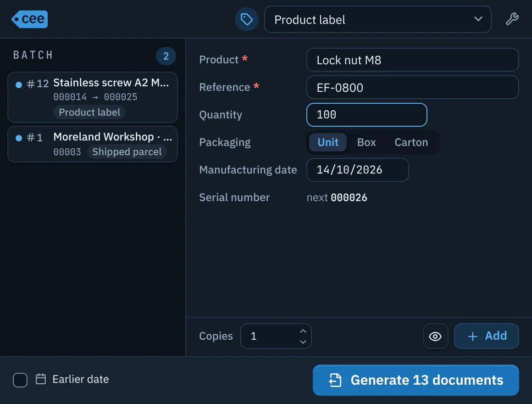Click Generate 13 documents button
Image resolution: width=532 pixels, height=404 pixels.
(416, 380)
